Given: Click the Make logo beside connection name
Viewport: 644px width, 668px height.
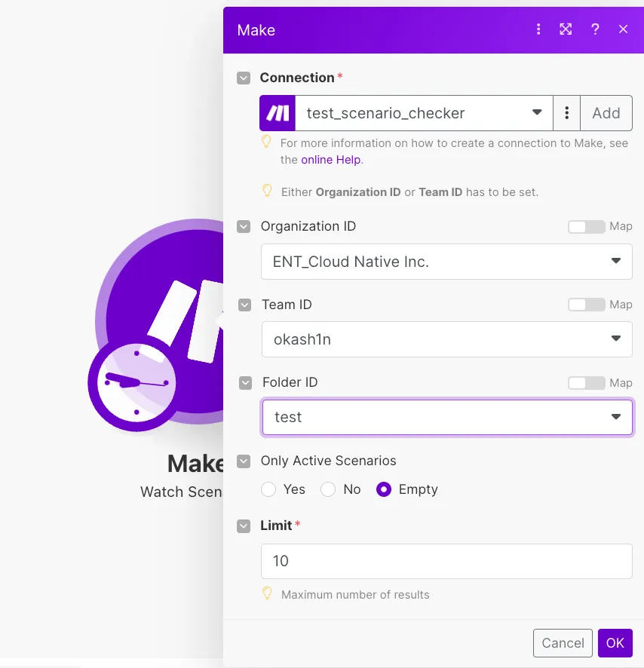Looking at the screenshot, I should [278, 113].
